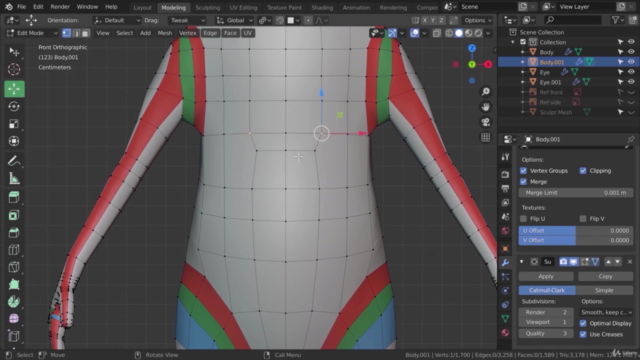Click the Merge Limit value field
Screen dimensions: 640x360
576,193
